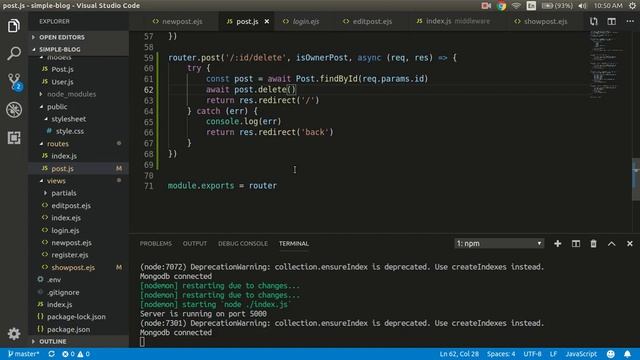Open the Explorer view in activity bar

click(x=13, y=26)
